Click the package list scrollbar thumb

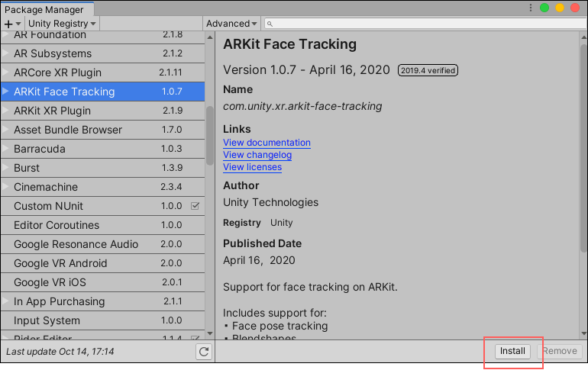pyautogui.click(x=210, y=136)
